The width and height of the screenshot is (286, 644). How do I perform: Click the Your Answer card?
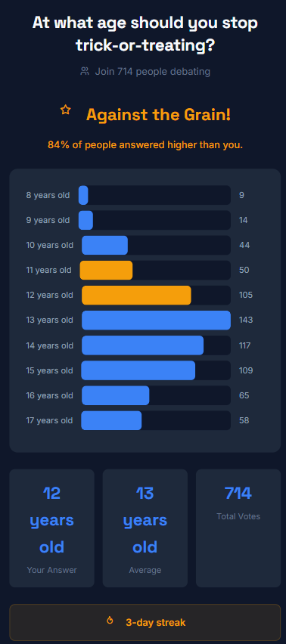[x=51, y=528]
